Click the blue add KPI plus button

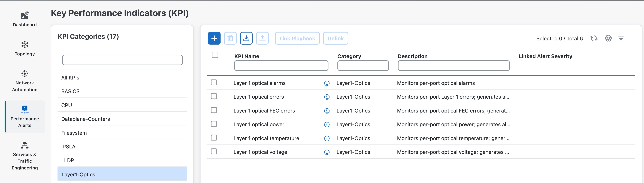214,38
